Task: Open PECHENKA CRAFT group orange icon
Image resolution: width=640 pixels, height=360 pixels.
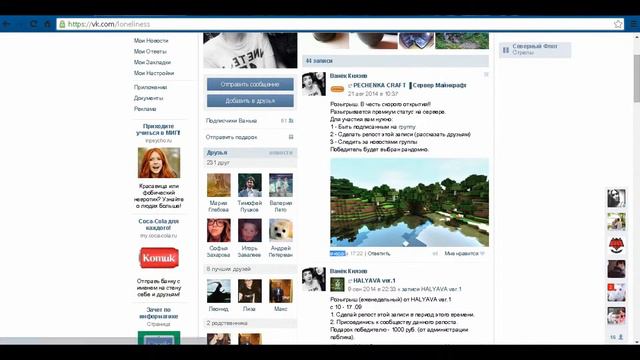Action: pyautogui.click(x=337, y=89)
